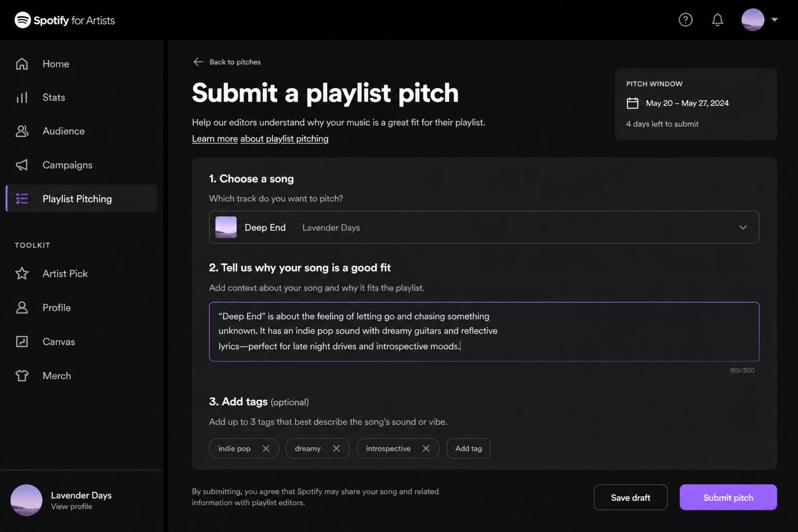Remove the dreamy tag
Viewport: 798px width, 532px height.
pyautogui.click(x=336, y=448)
